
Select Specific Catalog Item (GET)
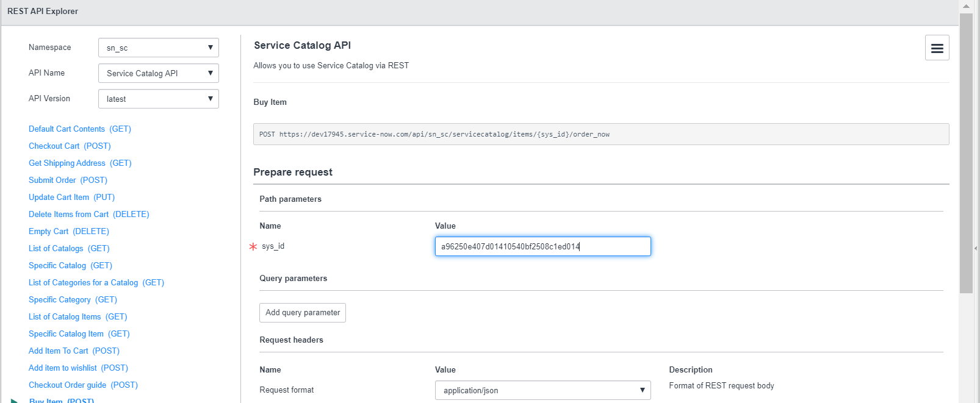click(x=79, y=333)
